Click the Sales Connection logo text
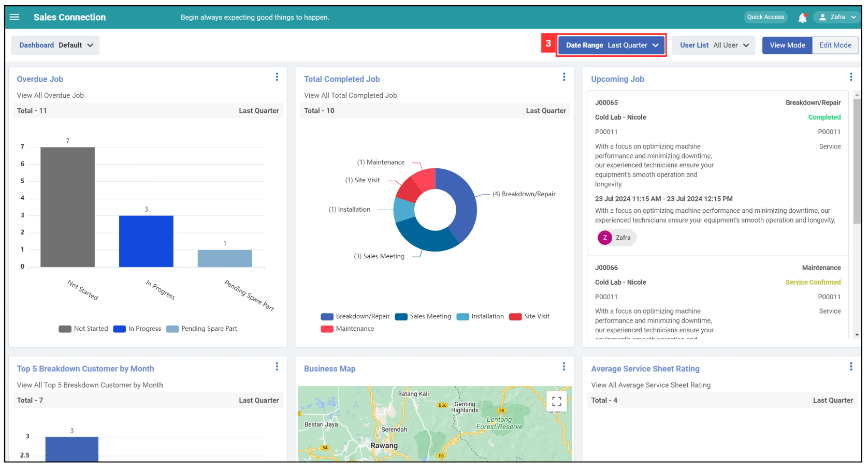This screenshot has width=868, height=470. click(69, 17)
